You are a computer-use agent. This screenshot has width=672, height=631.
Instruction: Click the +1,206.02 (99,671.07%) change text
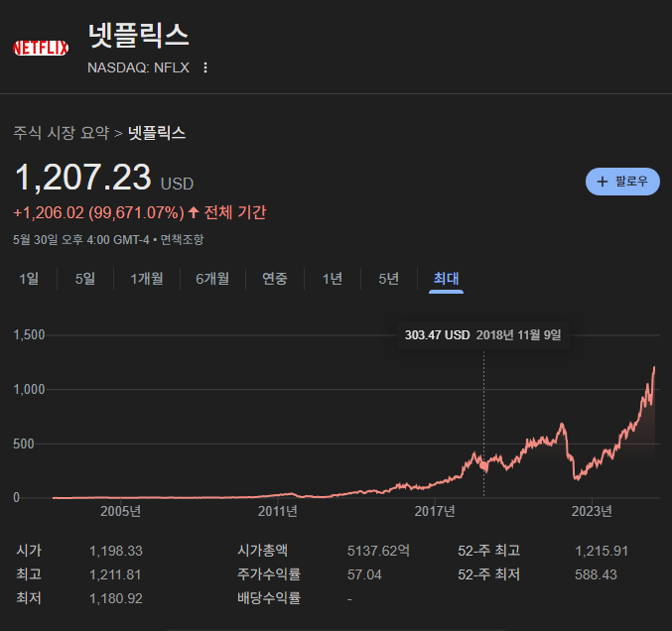[98, 213]
